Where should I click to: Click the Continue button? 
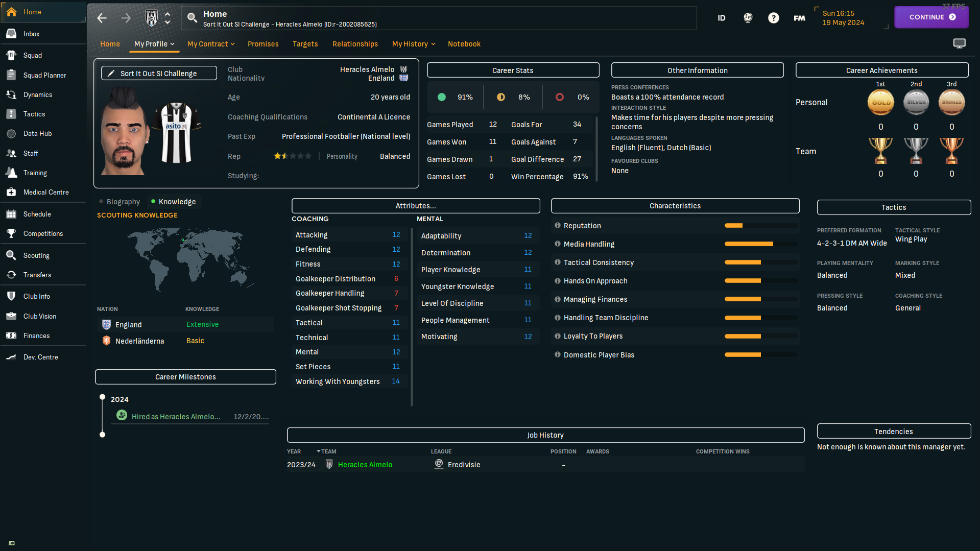931,17
